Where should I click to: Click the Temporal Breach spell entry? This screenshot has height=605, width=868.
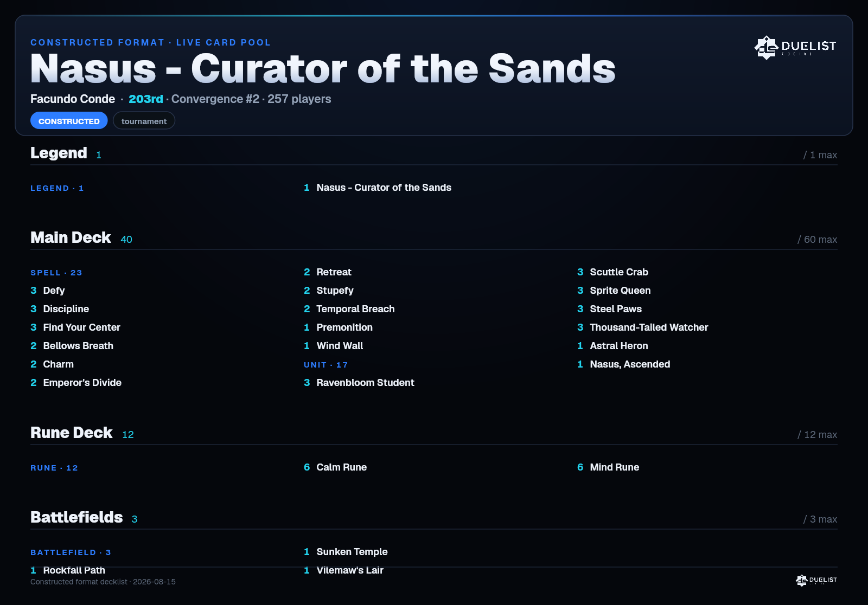point(349,309)
